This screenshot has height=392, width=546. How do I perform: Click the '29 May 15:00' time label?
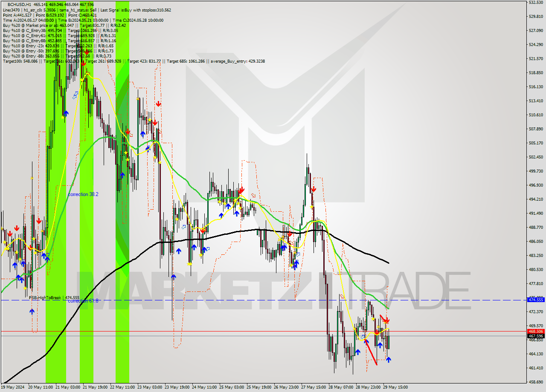395,387
